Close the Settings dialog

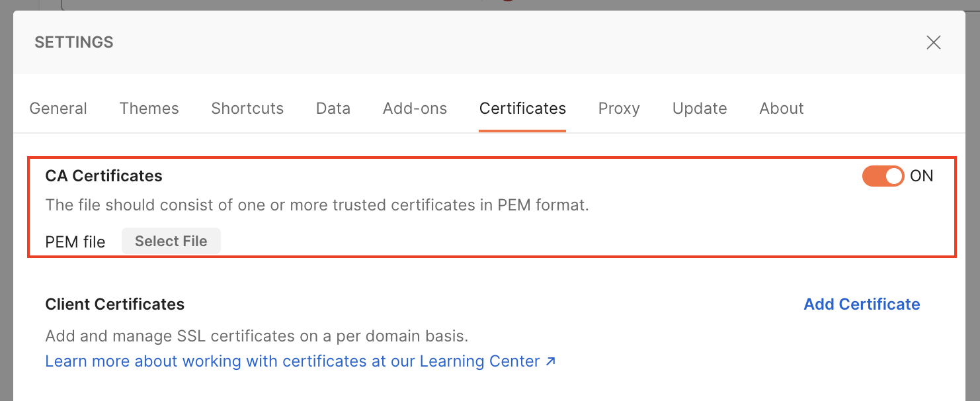(933, 42)
